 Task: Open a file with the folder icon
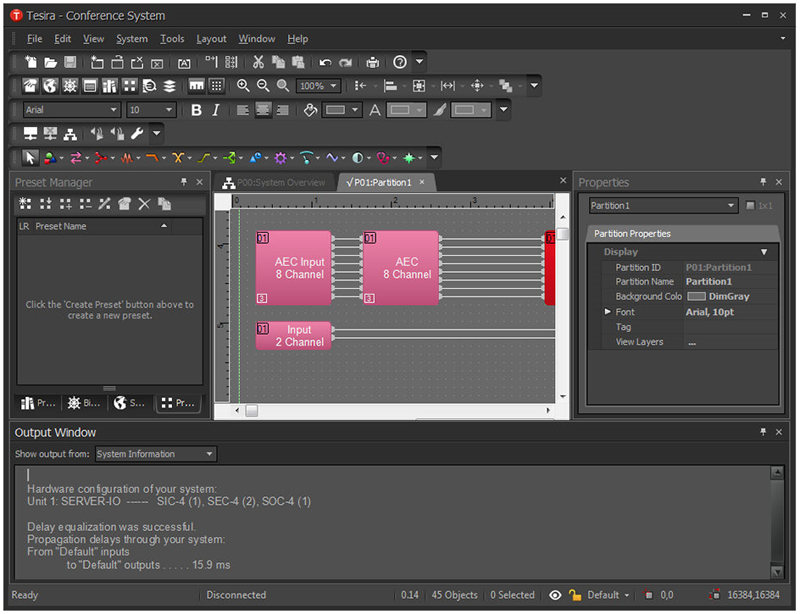[x=51, y=62]
